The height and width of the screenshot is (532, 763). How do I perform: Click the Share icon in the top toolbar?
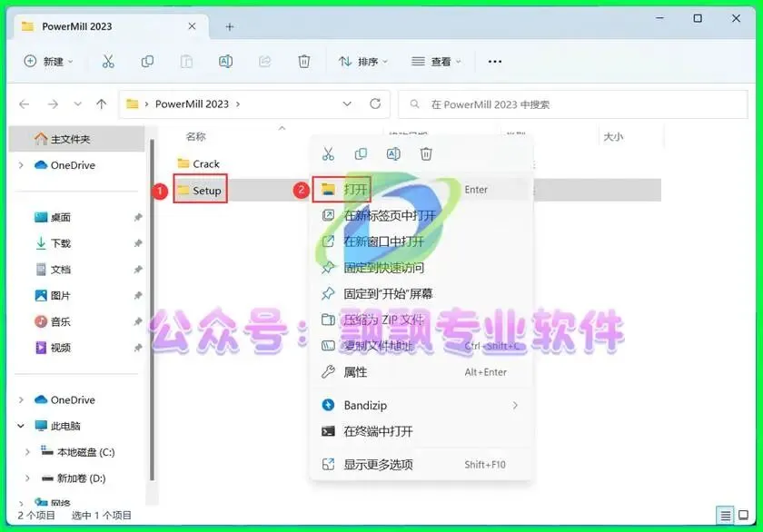pos(264,61)
